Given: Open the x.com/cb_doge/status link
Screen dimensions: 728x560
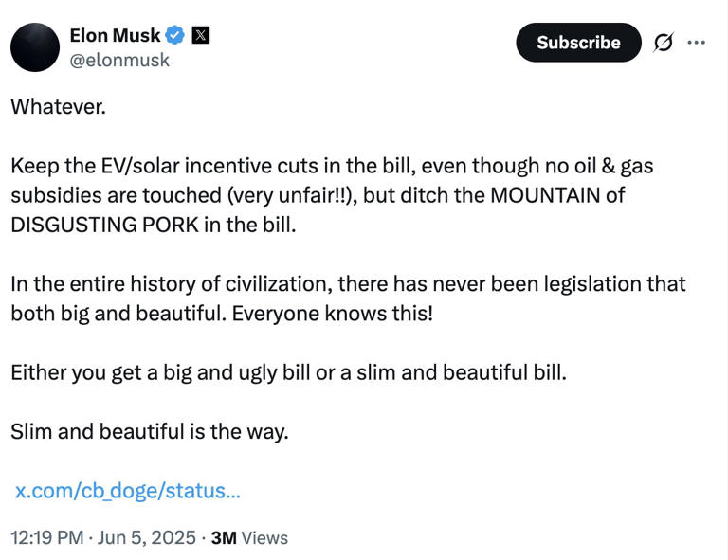Looking at the screenshot, I should [127, 491].
